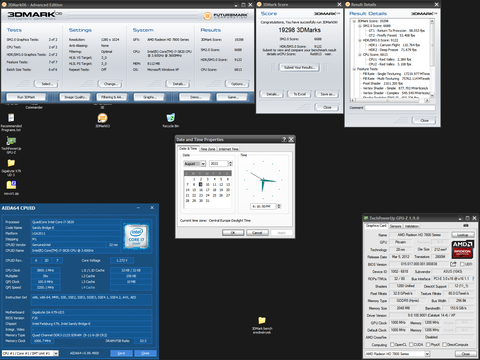Click the GPU-Z title bar icon
Viewport: 480px width, 360px height.
click(366, 218)
